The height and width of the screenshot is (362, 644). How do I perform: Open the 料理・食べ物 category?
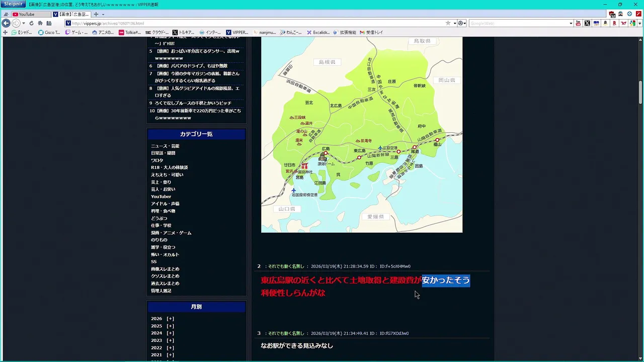pyautogui.click(x=163, y=211)
